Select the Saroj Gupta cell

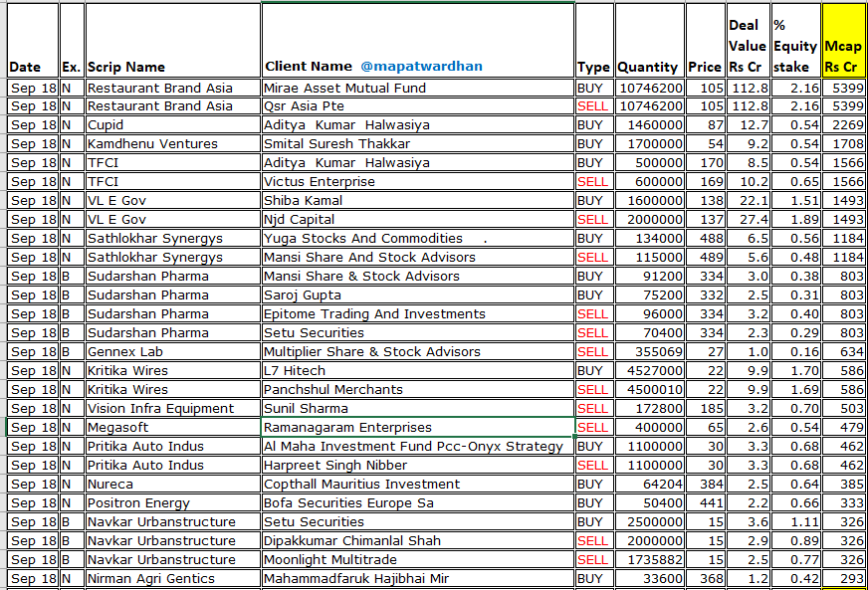point(418,295)
